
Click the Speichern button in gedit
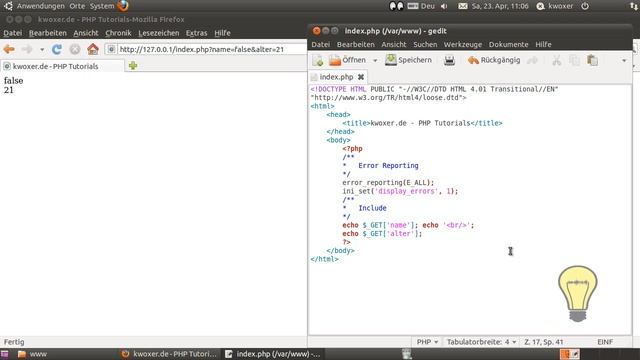(x=408, y=60)
